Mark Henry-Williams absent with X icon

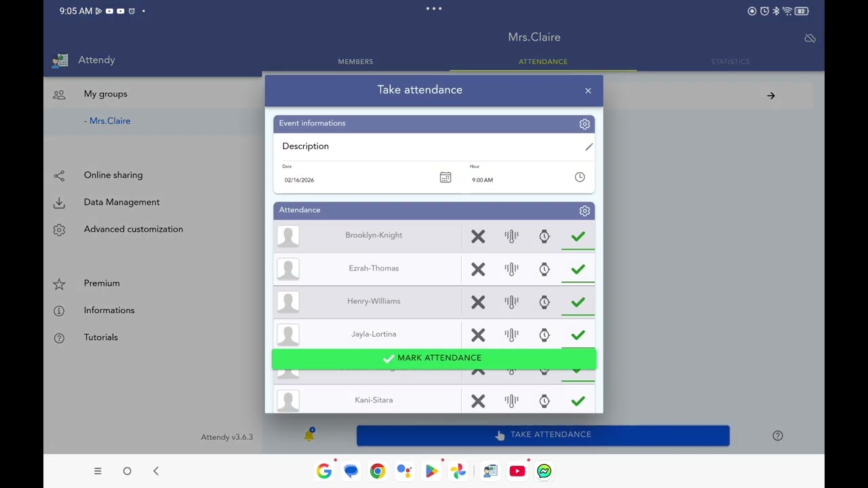point(478,302)
